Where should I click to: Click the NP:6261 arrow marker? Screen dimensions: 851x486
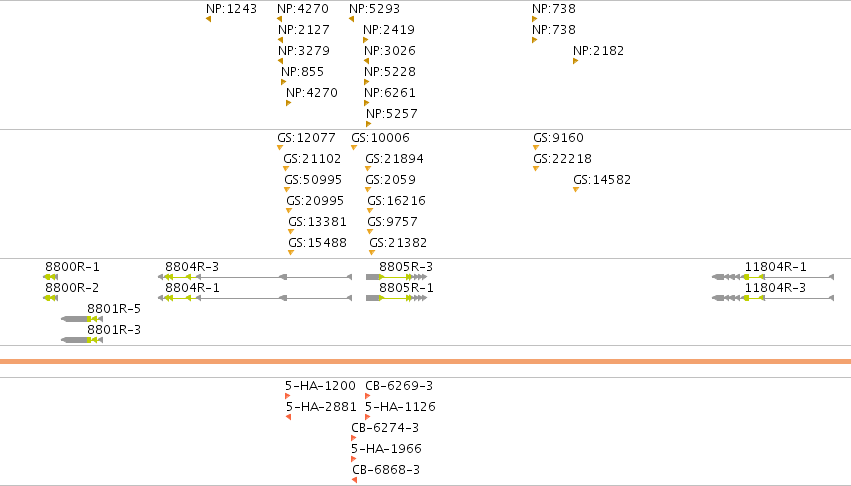tap(366, 103)
